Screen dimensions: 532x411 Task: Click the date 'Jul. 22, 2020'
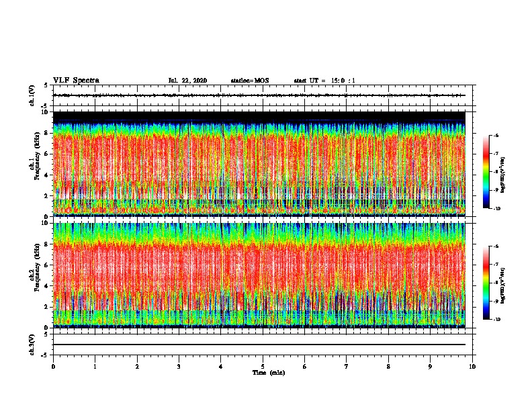tap(187, 81)
